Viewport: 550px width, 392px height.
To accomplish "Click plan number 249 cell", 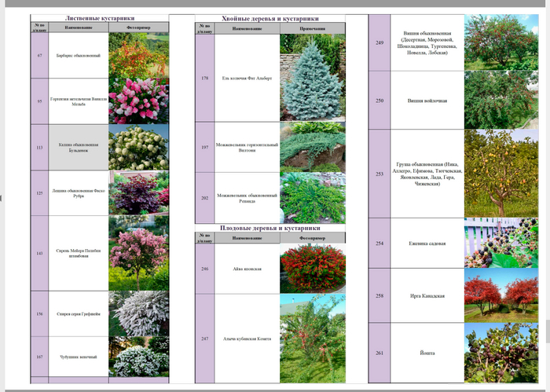I will (379, 42).
